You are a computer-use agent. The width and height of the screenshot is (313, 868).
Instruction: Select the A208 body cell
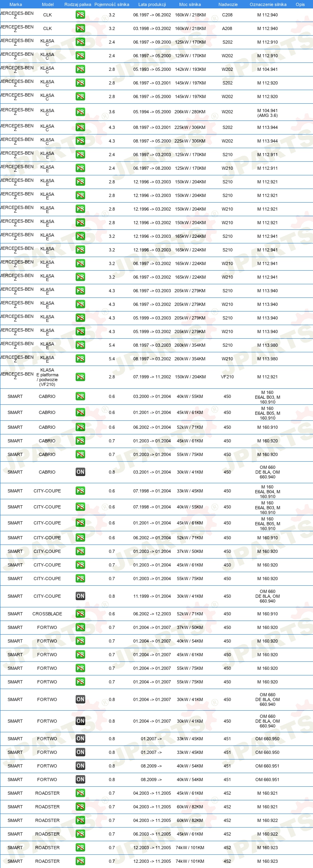227,28
